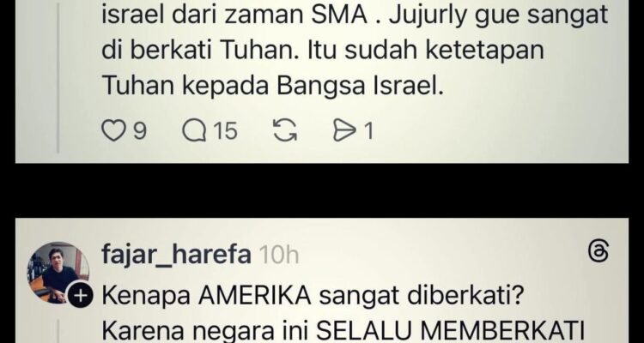
Task: Click the black divider between the posts
Action: click(x=322, y=190)
